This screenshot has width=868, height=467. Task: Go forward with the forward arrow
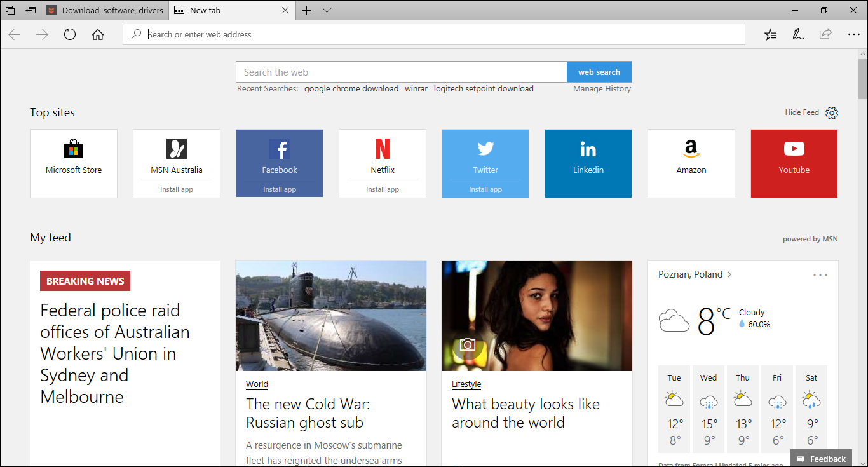pos(43,35)
